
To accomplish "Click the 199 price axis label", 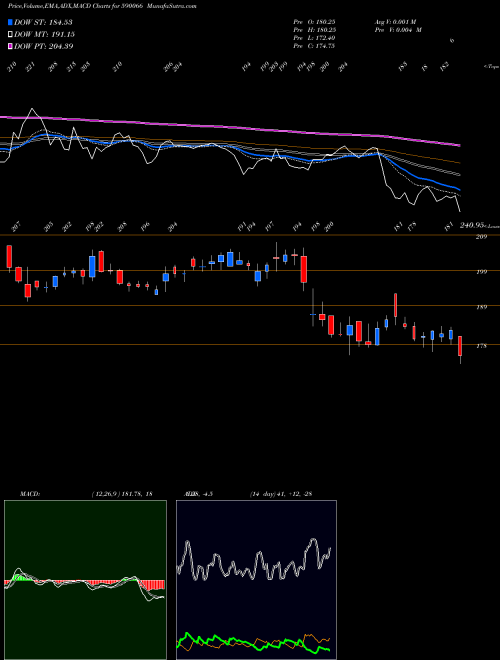I will point(481,272).
